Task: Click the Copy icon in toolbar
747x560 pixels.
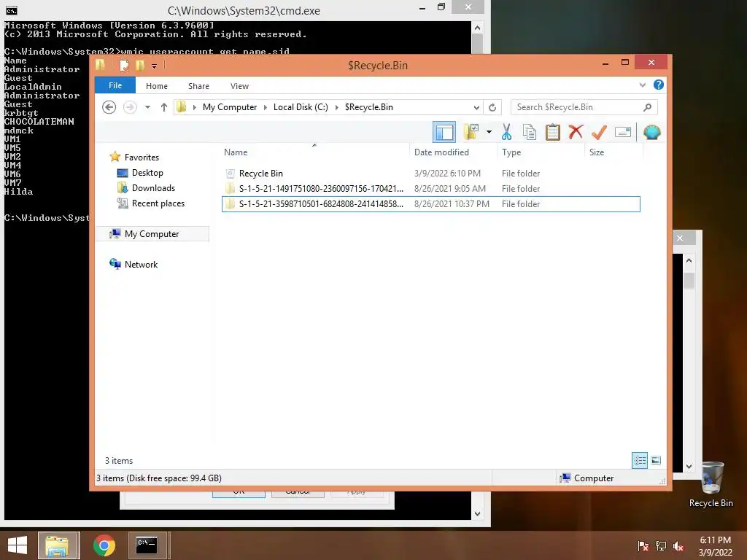Action: click(x=530, y=132)
